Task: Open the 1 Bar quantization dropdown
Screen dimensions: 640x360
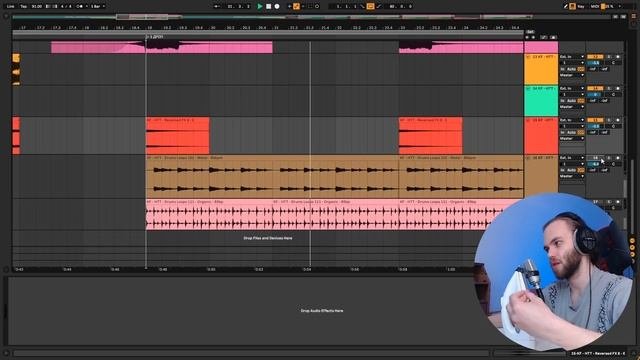Action: 97,6
